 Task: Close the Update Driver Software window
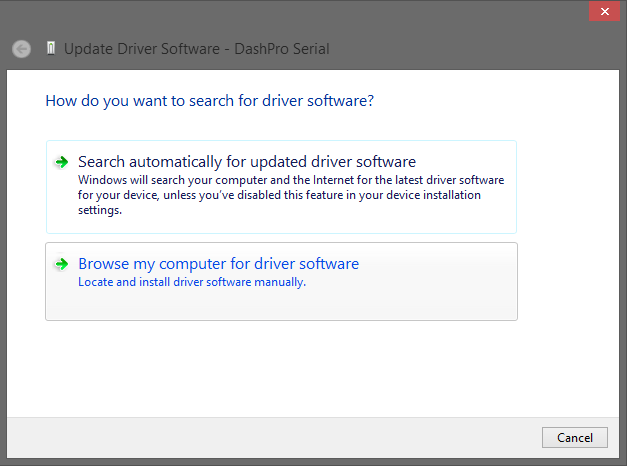602,12
